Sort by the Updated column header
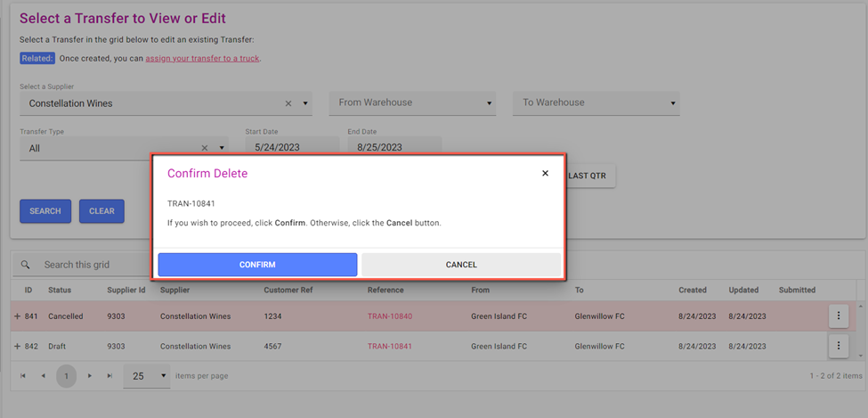This screenshot has width=868, height=418. [x=743, y=290]
